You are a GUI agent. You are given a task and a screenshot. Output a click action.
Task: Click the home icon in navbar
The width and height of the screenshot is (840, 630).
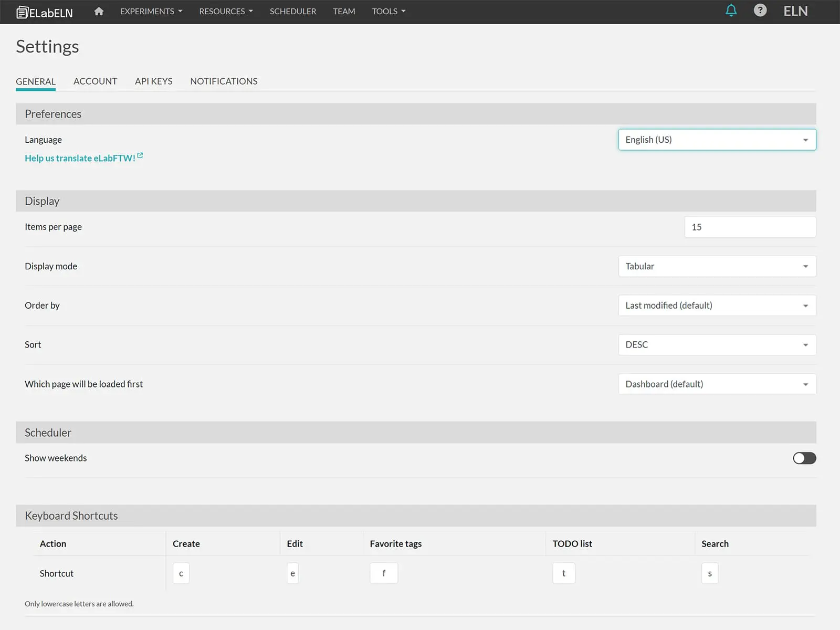click(99, 12)
